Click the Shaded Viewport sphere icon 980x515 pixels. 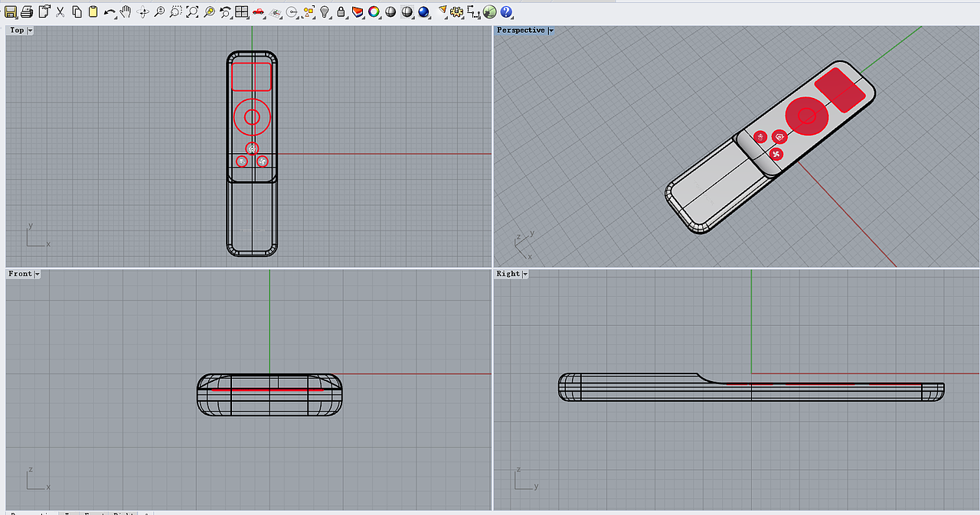coord(390,11)
